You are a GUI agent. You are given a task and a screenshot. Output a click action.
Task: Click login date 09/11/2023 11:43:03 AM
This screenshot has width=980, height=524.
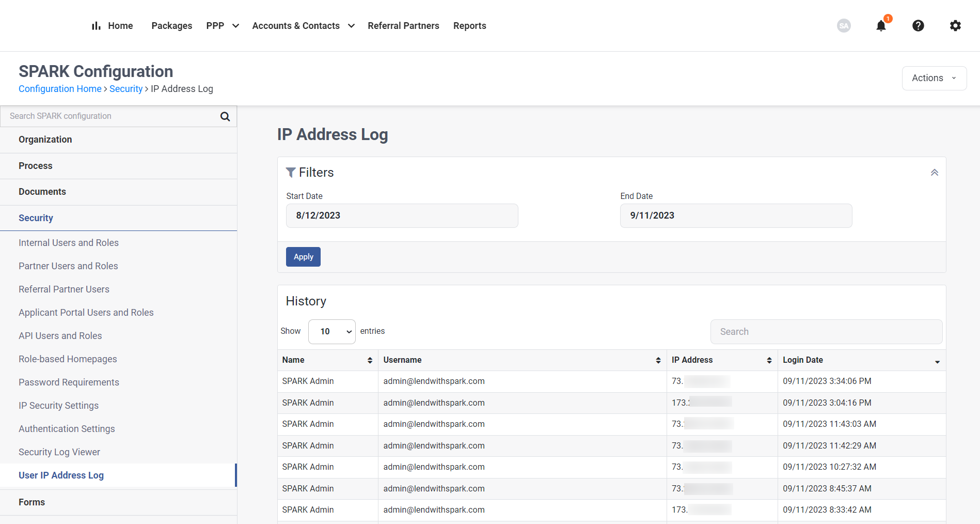click(829, 424)
